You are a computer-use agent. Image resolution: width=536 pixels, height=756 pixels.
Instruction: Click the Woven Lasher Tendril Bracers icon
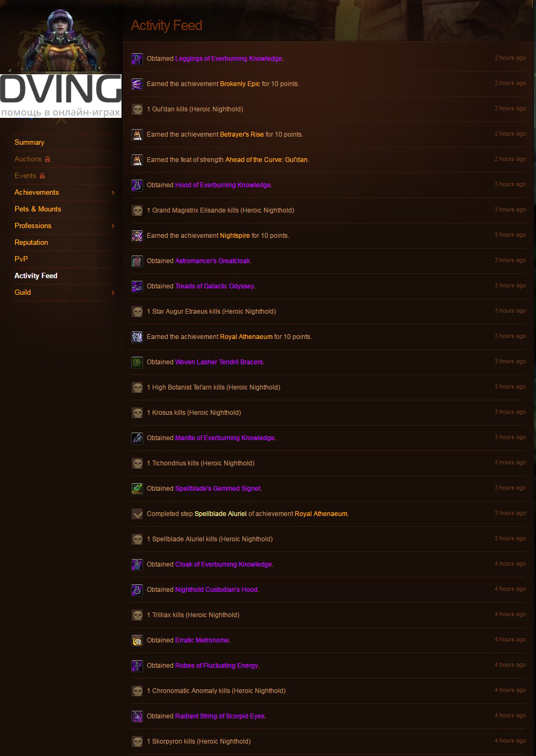(x=137, y=362)
